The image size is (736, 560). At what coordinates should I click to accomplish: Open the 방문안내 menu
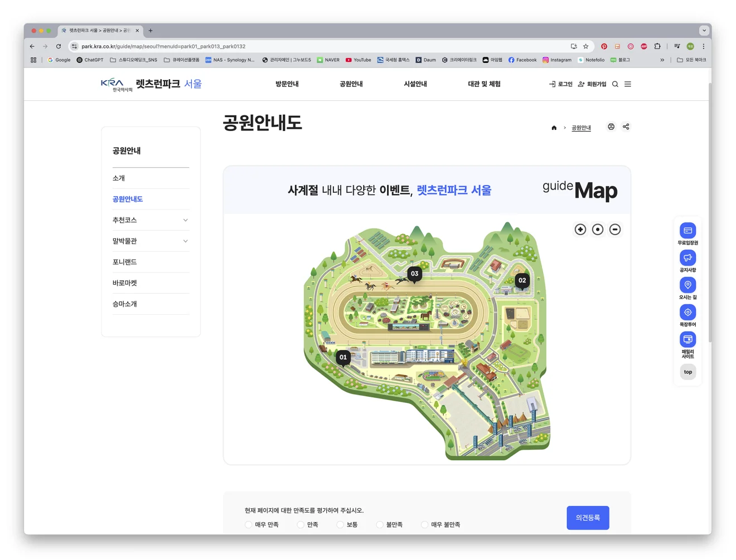point(287,84)
